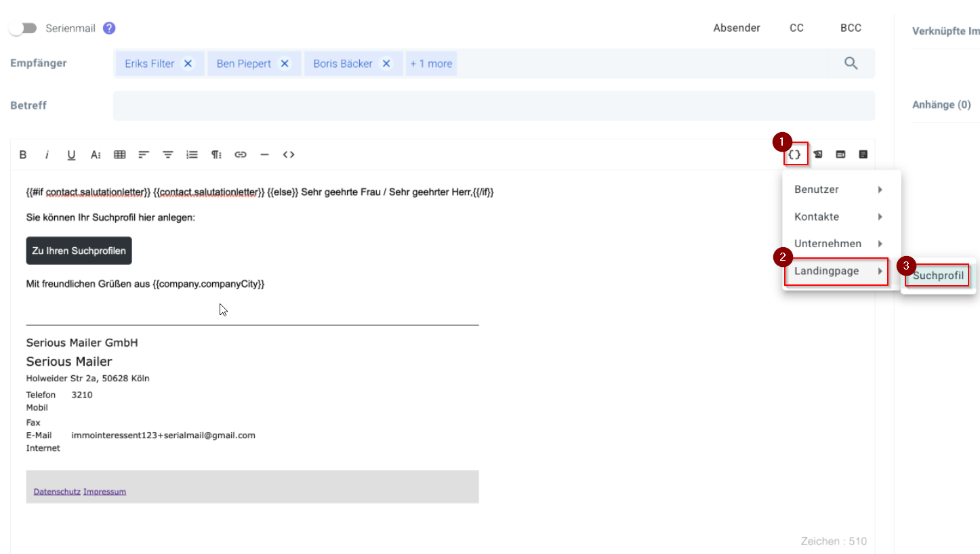Open the Serienmail help question mark
This screenshot has width=980, height=554.
click(x=109, y=28)
